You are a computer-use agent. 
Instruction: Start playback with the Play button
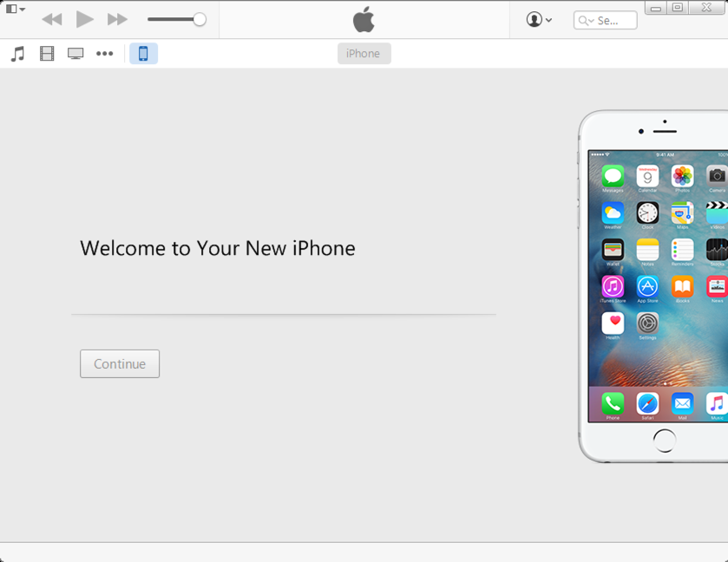pos(84,19)
